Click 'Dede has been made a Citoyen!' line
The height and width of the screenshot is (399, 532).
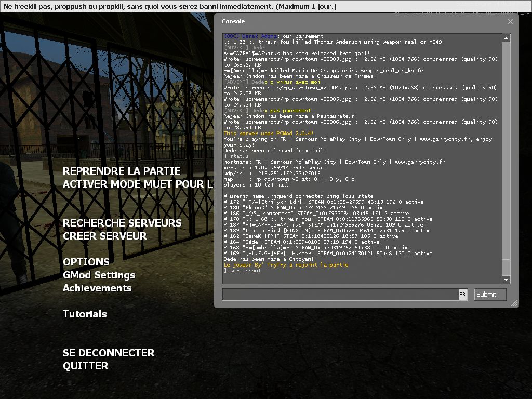click(269, 259)
